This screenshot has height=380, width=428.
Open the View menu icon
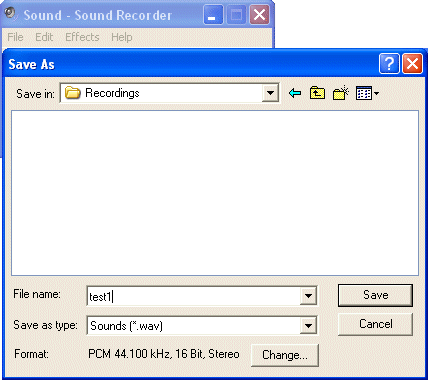pyautogui.click(x=367, y=93)
